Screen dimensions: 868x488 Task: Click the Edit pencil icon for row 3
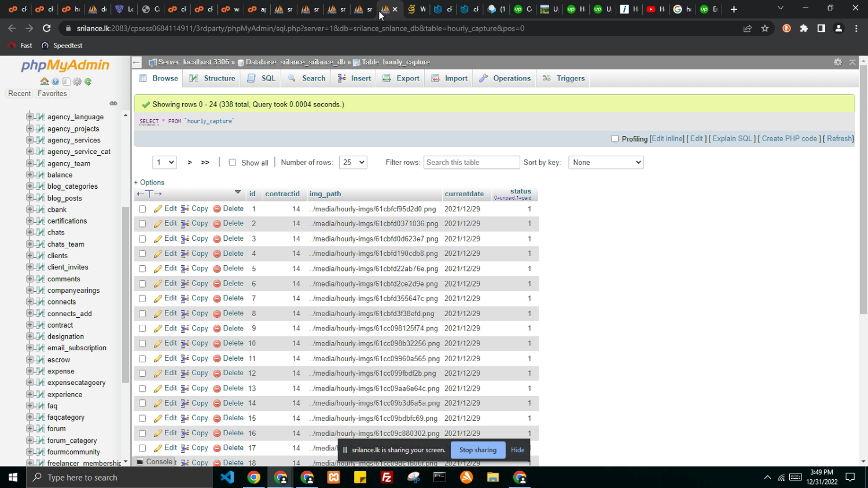pos(158,239)
